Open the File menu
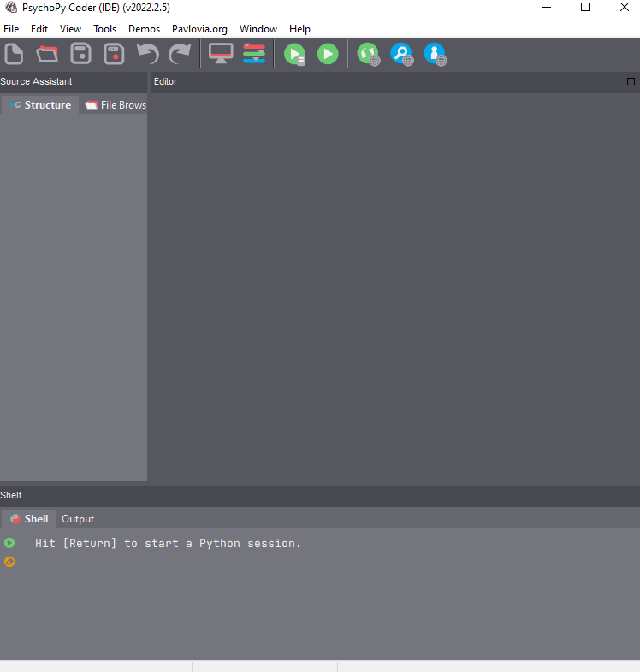Viewport: 640px width, 672px height. [x=11, y=29]
